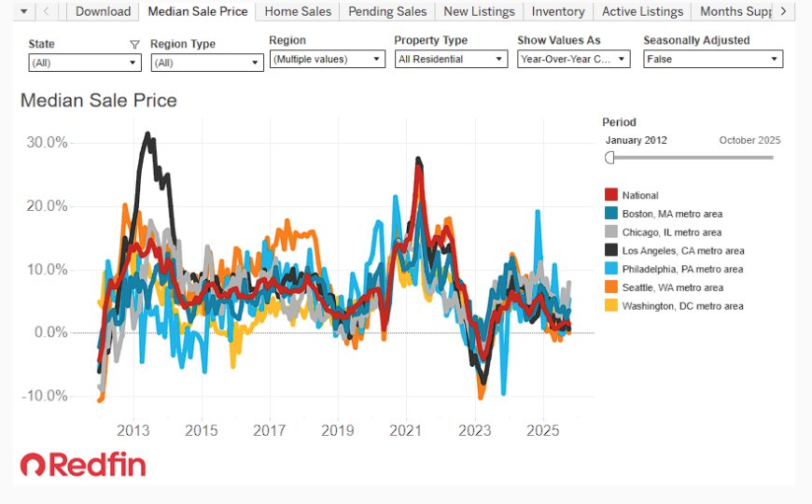The image size is (812, 504).
Task: Click the Redfin logo
Action: (x=83, y=465)
